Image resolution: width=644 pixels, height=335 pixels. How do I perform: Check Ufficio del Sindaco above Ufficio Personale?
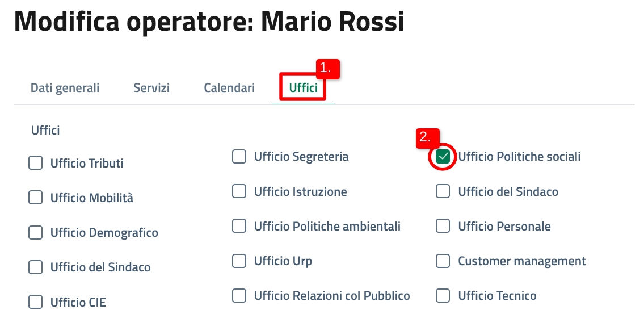tap(443, 192)
